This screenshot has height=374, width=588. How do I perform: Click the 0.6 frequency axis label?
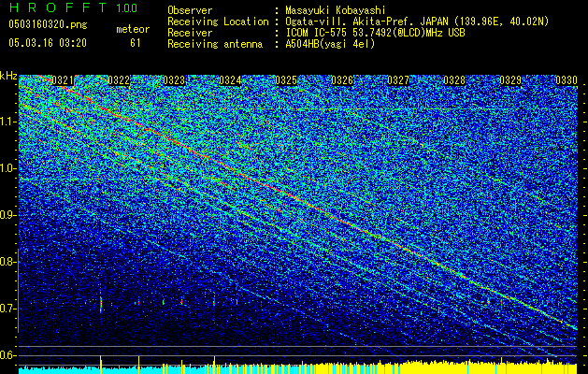(x=7, y=355)
